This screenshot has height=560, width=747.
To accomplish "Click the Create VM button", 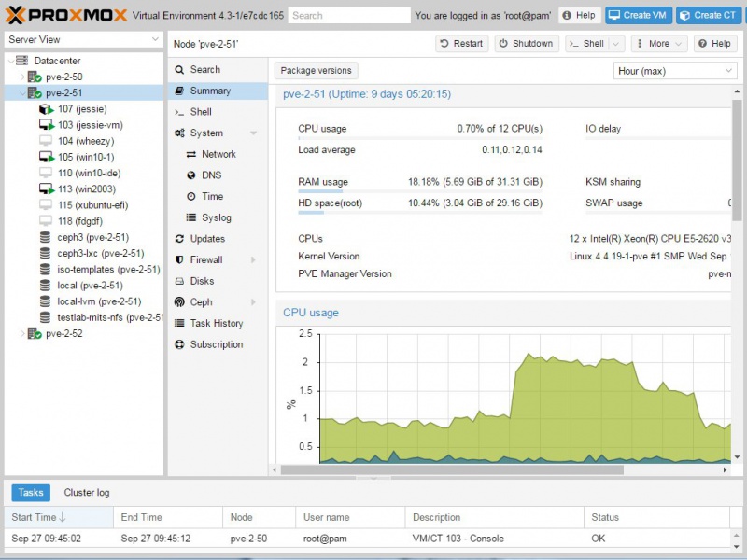I will pos(639,15).
